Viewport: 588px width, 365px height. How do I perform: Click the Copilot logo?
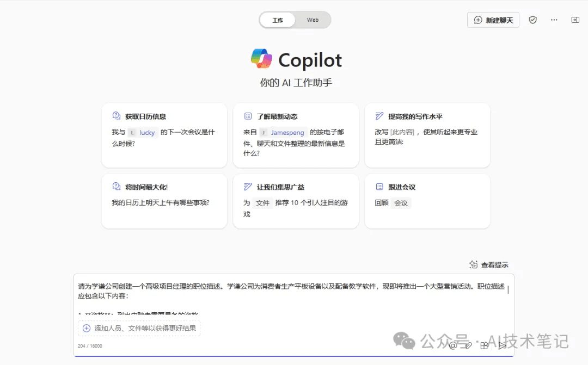261,59
